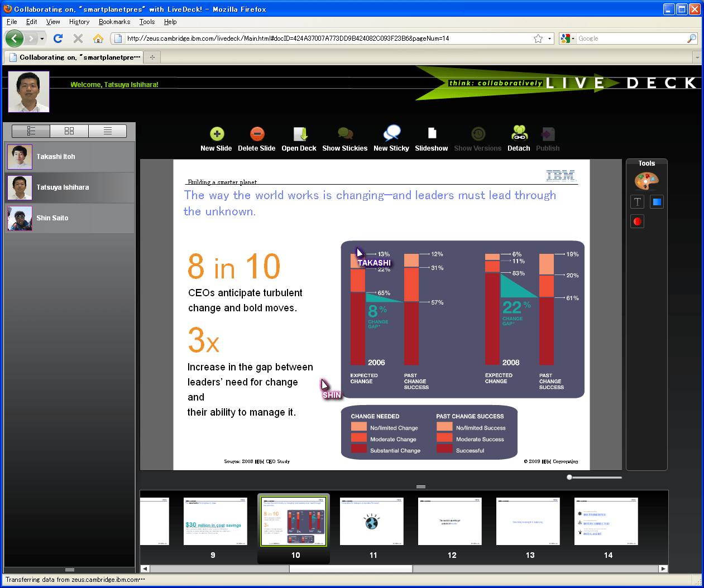Viewport: 704px width, 588px height.
Task: Click the Publish icon
Action: click(x=547, y=134)
